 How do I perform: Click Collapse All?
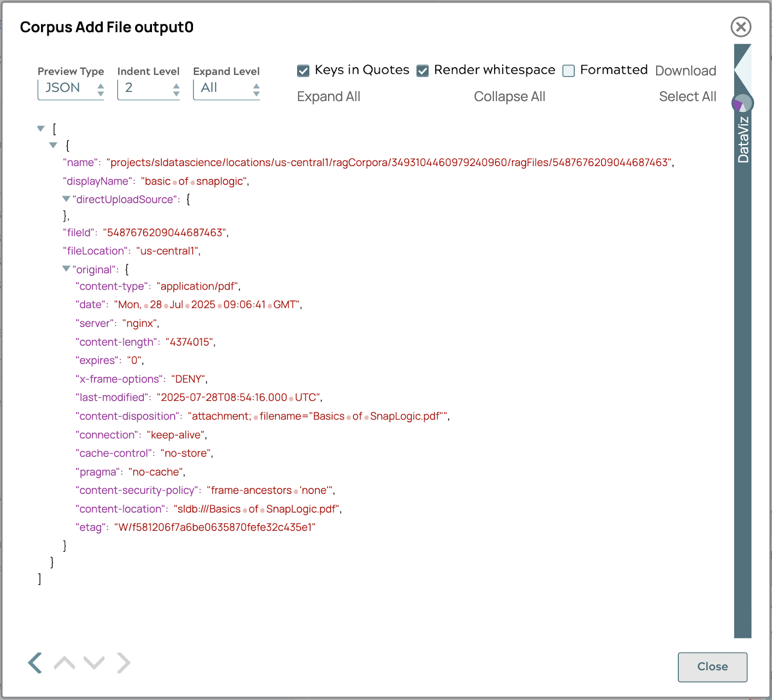point(510,97)
